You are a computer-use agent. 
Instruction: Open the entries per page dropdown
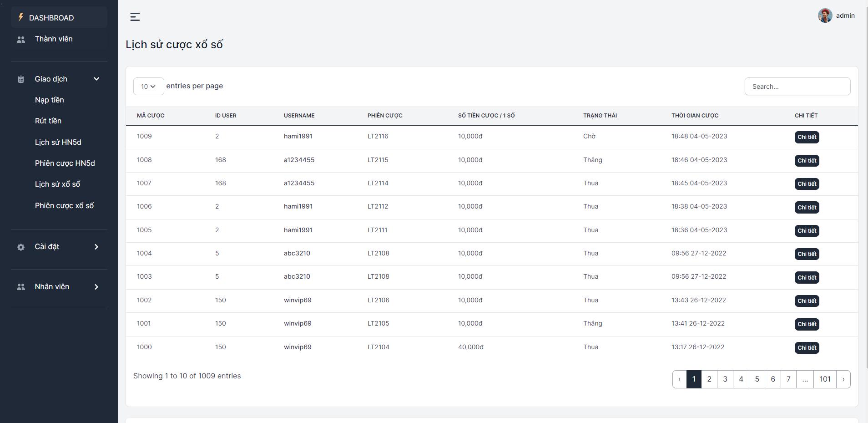pos(148,87)
